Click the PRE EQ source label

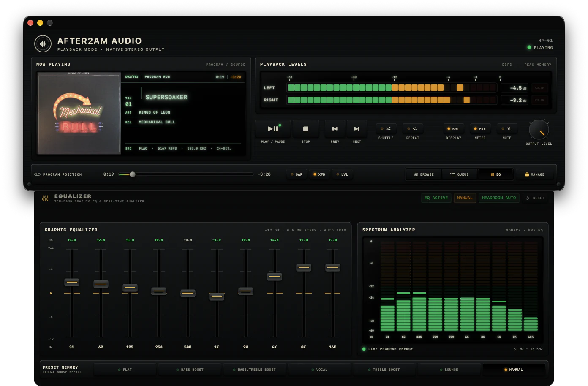536,231
